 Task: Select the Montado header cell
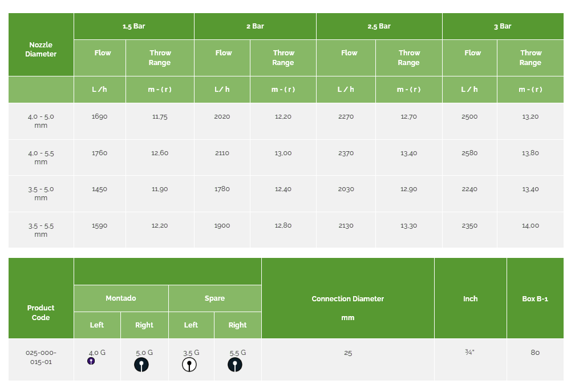click(x=121, y=298)
